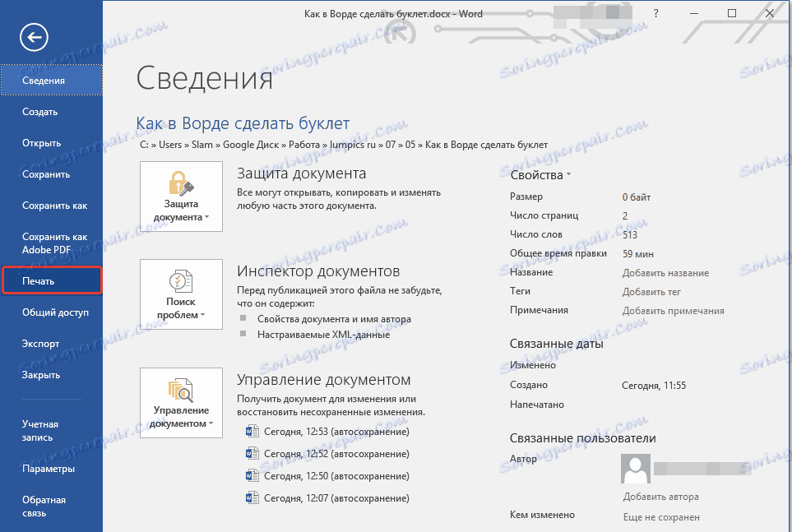792x532 pixels.
Task: Click the document file path breadcrumb
Action: [344, 145]
